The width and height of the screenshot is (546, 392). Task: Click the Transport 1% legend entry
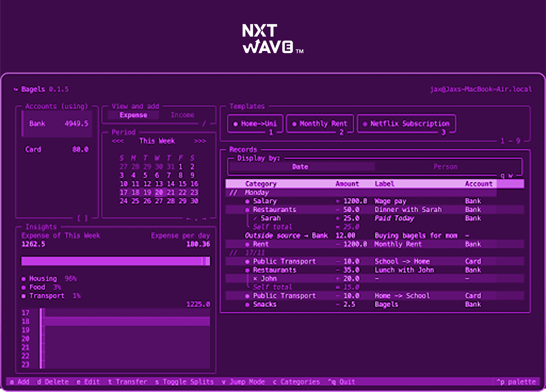point(51,296)
